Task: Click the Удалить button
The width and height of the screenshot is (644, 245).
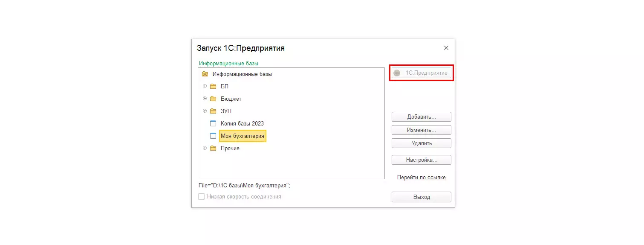Action: [422, 143]
